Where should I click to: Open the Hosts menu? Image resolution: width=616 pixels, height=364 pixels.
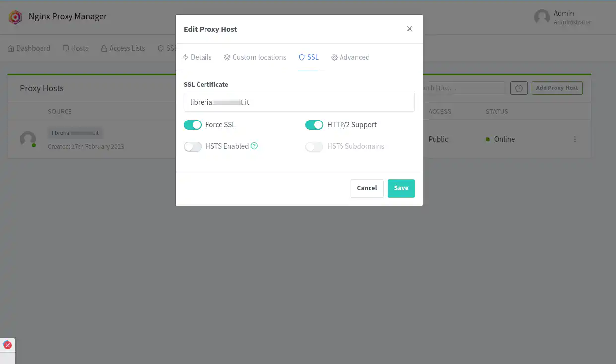[x=75, y=48]
